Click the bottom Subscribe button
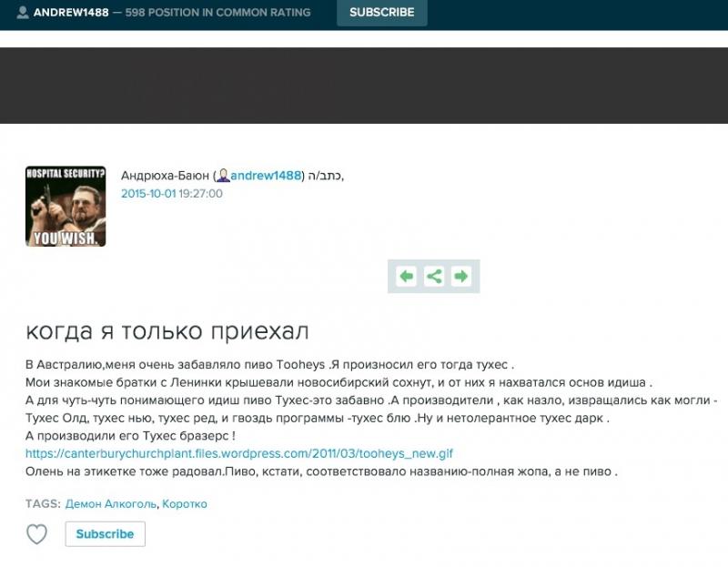 click(x=105, y=534)
